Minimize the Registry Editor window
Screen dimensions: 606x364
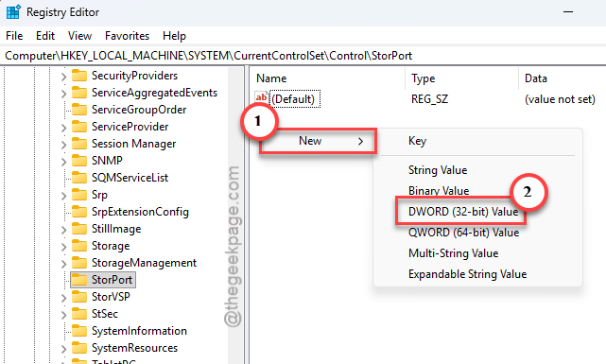[x=568, y=12]
